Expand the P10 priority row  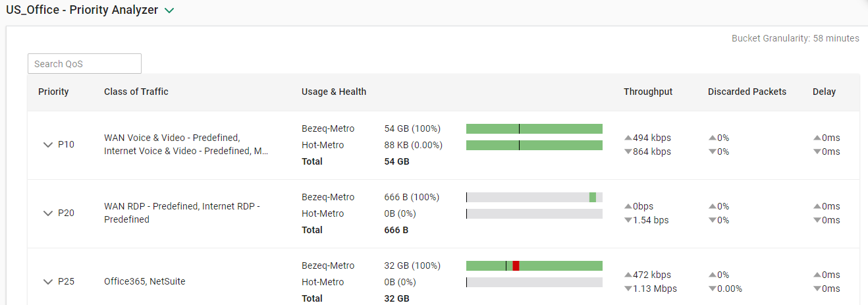(x=47, y=145)
